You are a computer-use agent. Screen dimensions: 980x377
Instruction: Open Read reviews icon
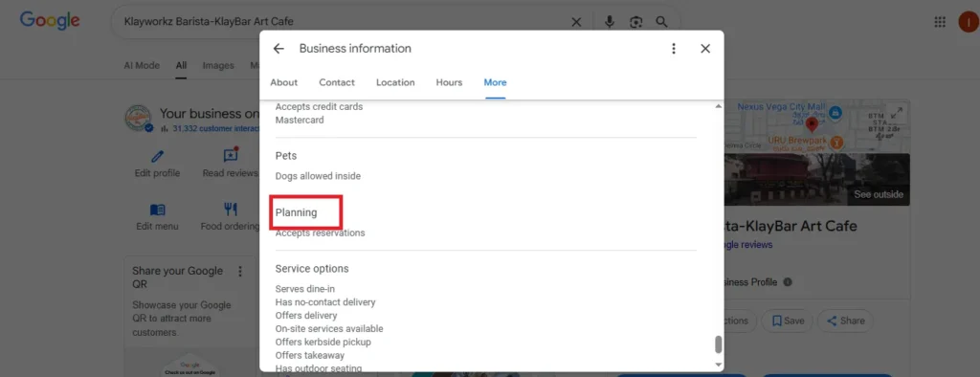[231, 155]
